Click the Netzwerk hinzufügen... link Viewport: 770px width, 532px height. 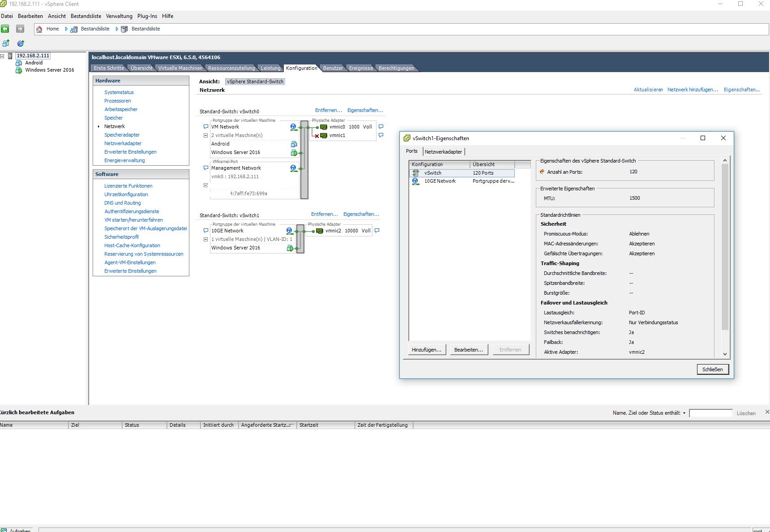pyautogui.click(x=692, y=90)
